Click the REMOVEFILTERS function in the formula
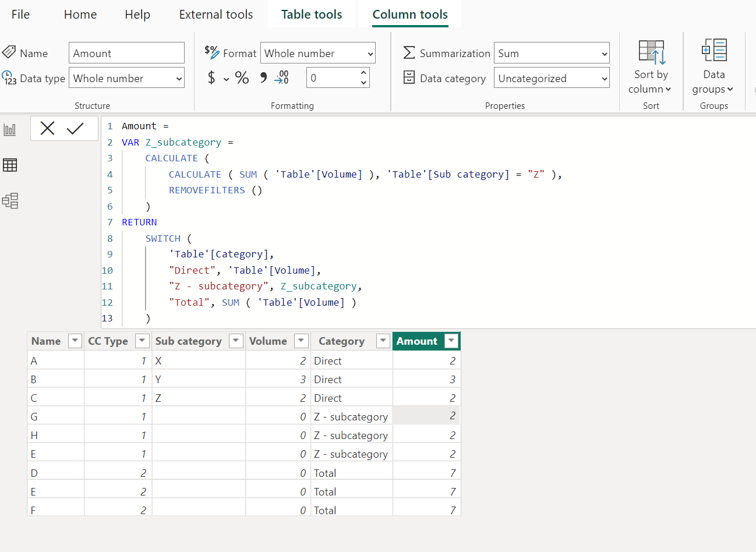The image size is (756, 552). pos(207,190)
